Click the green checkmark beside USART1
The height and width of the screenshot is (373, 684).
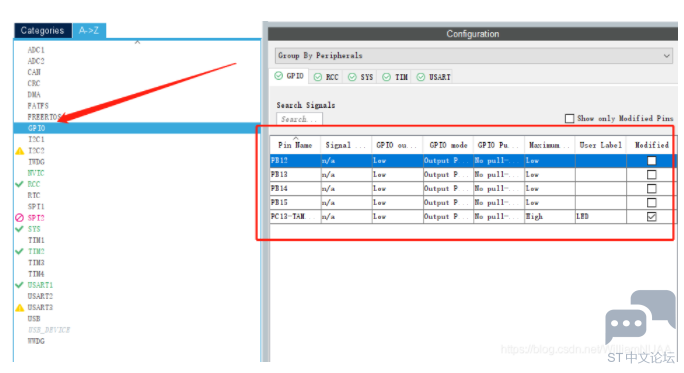(x=19, y=285)
